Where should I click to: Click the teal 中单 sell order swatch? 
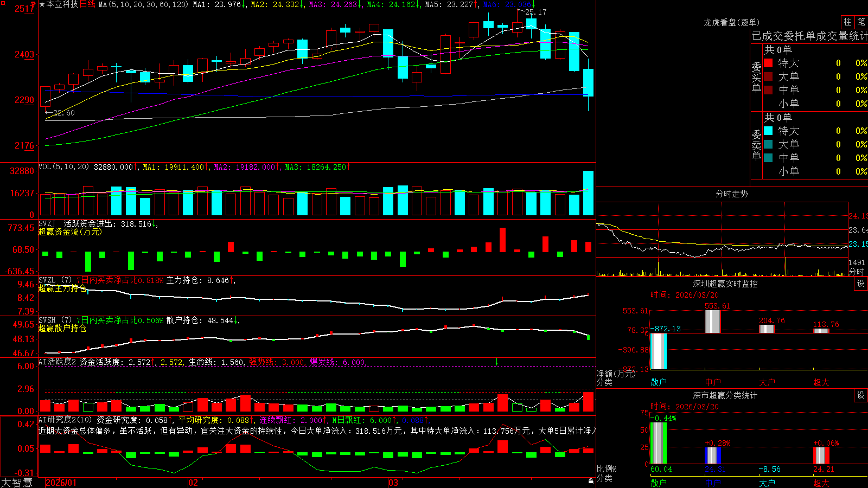(x=768, y=158)
